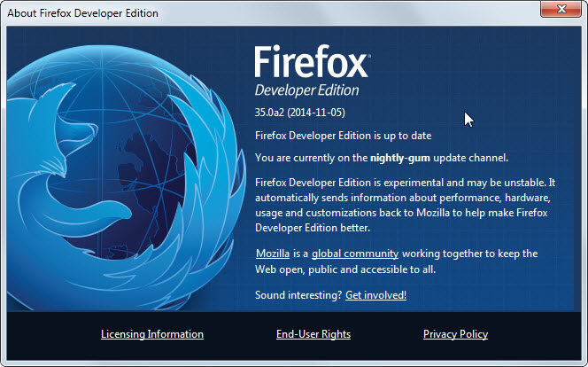Click the 'Sound interesting?' text

click(298, 295)
